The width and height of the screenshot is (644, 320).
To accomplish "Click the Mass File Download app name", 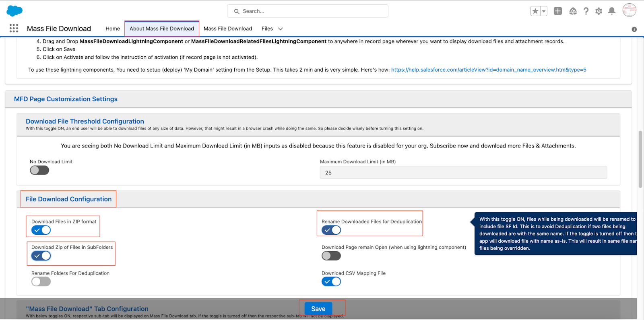I will (59, 29).
